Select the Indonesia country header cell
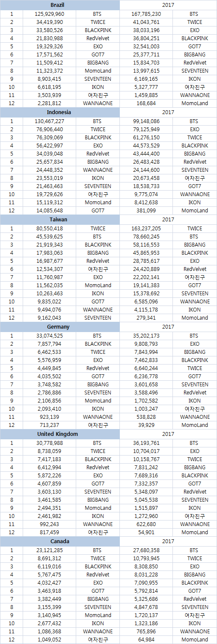Image resolution: width=217 pixels, height=644 pixels. pyautogui.click(x=60, y=113)
